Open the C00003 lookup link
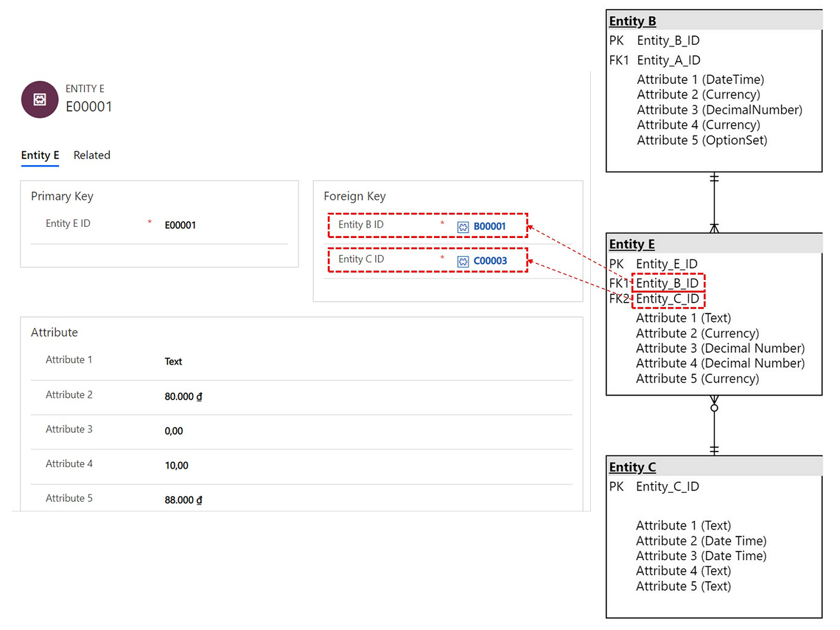Image resolution: width=840 pixels, height=630 pixels. click(490, 261)
